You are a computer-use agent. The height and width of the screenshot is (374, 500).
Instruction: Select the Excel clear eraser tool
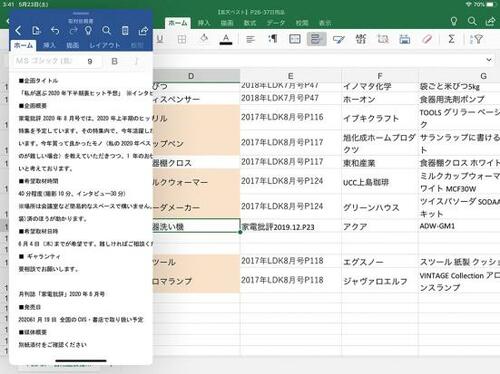[x=427, y=39]
